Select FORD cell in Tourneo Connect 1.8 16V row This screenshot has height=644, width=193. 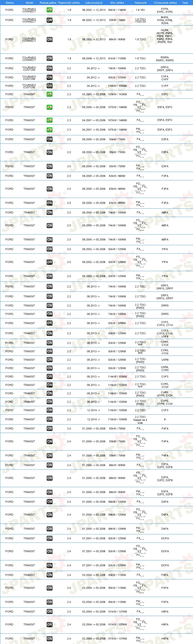tap(9, 10)
